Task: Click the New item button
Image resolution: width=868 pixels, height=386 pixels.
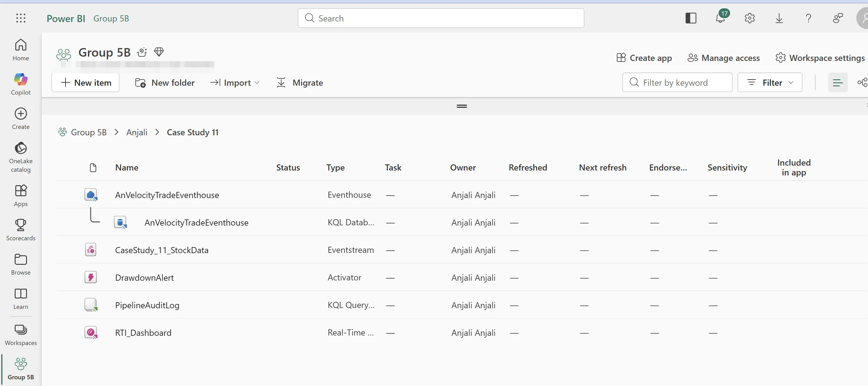Action: pyautogui.click(x=85, y=83)
